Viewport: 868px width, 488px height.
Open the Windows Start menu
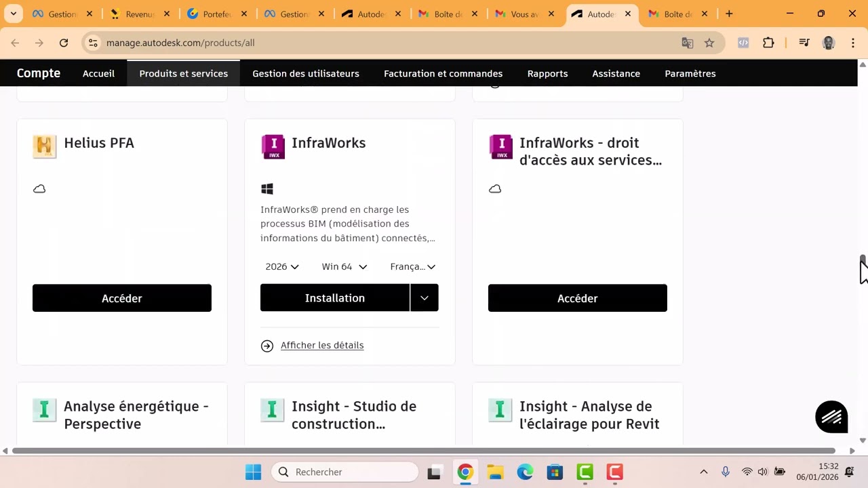coord(254,472)
